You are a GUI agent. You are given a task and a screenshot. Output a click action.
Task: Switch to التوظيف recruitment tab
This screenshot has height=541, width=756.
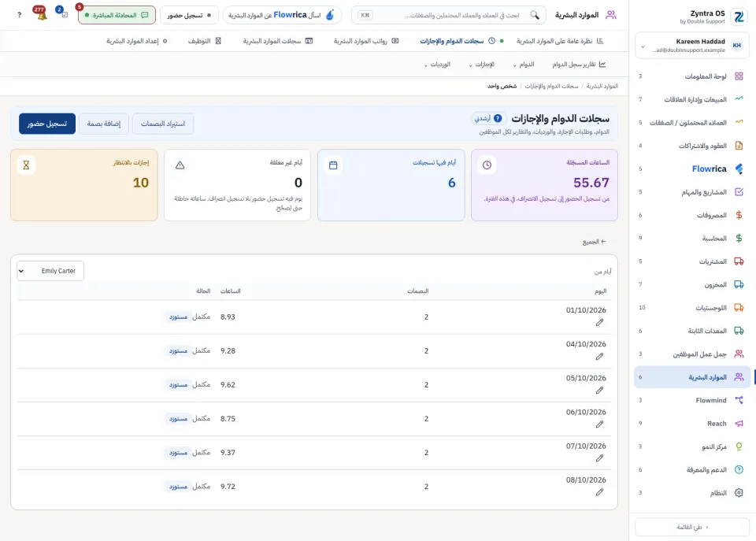pyautogui.click(x=205, y=41)
